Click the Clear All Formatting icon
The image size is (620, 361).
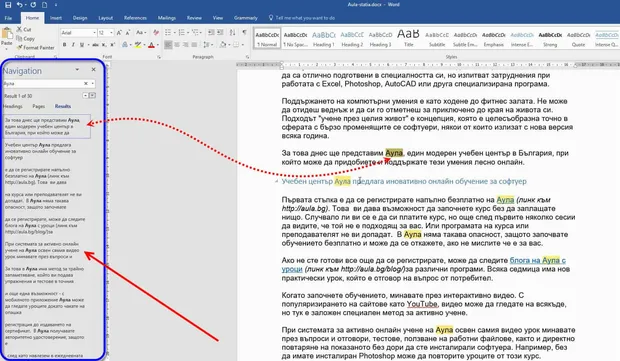[x=156, y=32]
